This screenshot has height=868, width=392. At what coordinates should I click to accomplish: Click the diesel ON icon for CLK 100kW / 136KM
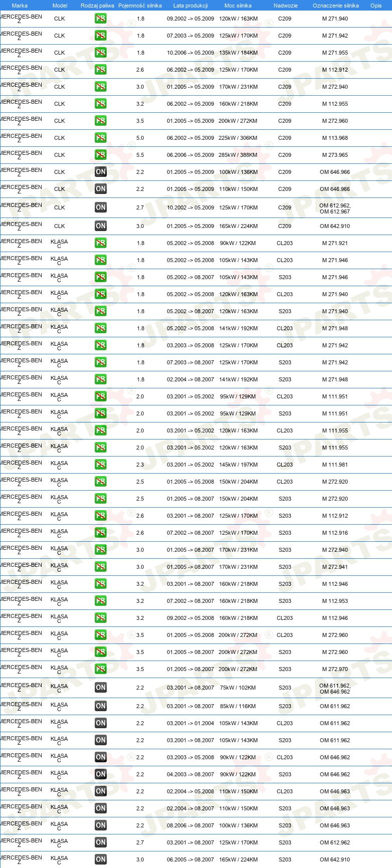coord(101,172)
